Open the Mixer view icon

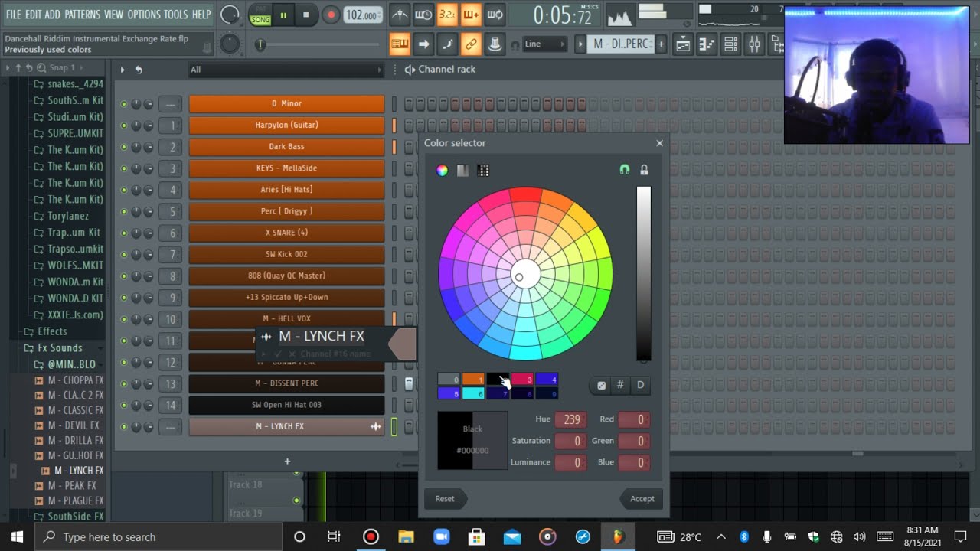755,44
